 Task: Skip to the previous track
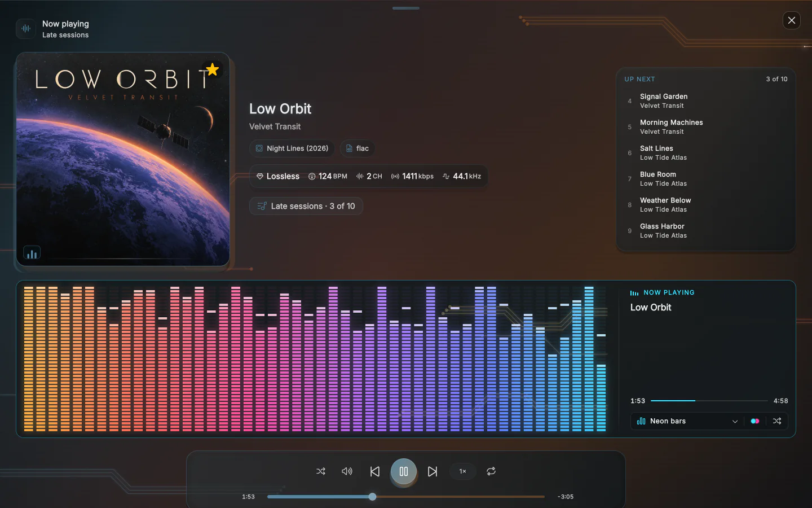pyautogui.click(x=375, y=471)
